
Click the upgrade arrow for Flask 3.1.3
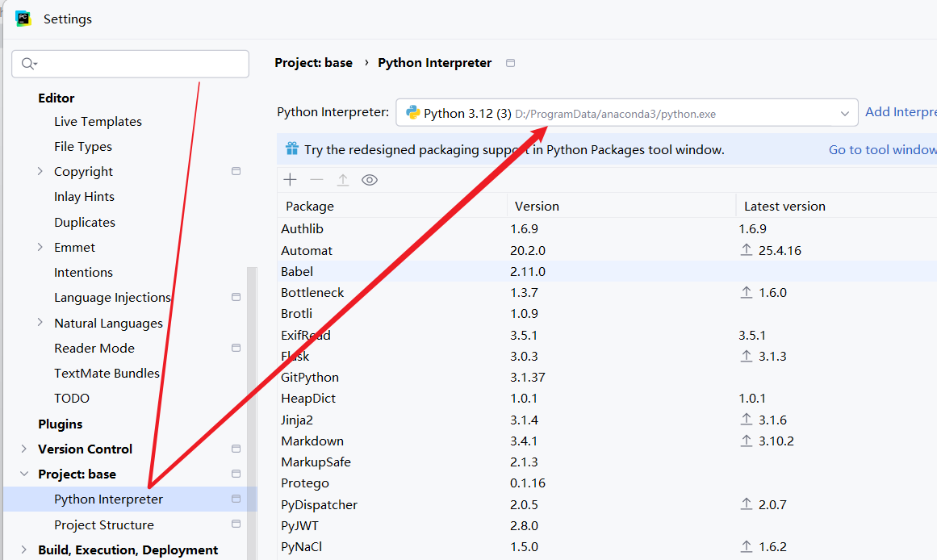pyautogui.click(x=747, y=356)
